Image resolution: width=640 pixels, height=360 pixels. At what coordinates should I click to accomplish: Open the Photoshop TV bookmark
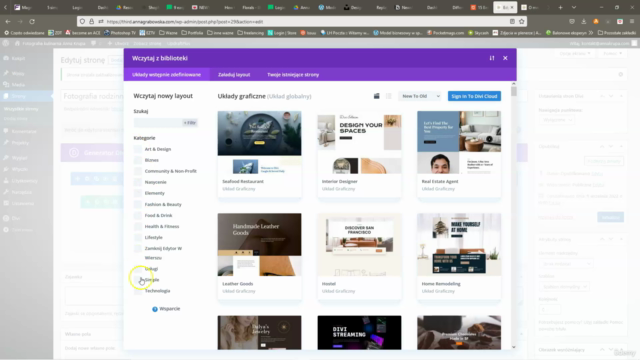tap(120, 33)
